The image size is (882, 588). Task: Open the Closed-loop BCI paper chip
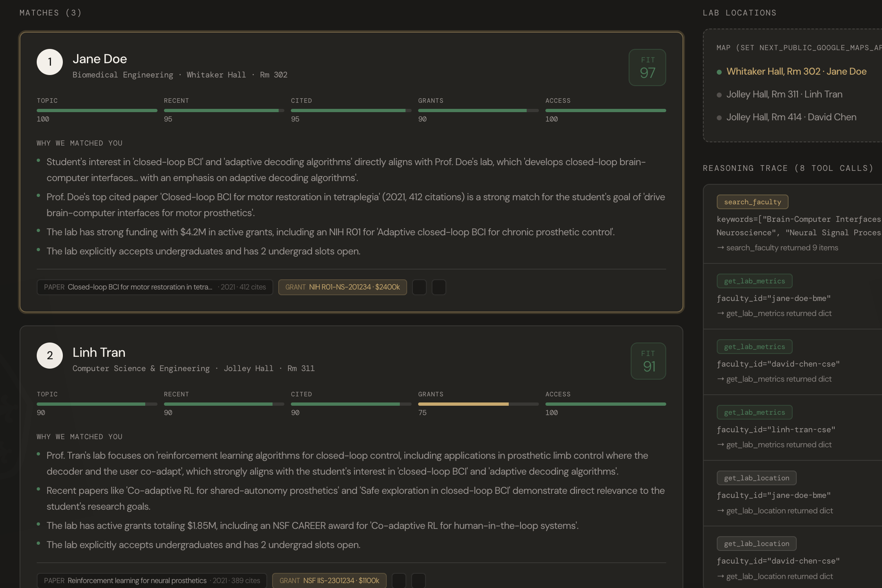click(155, 287)
